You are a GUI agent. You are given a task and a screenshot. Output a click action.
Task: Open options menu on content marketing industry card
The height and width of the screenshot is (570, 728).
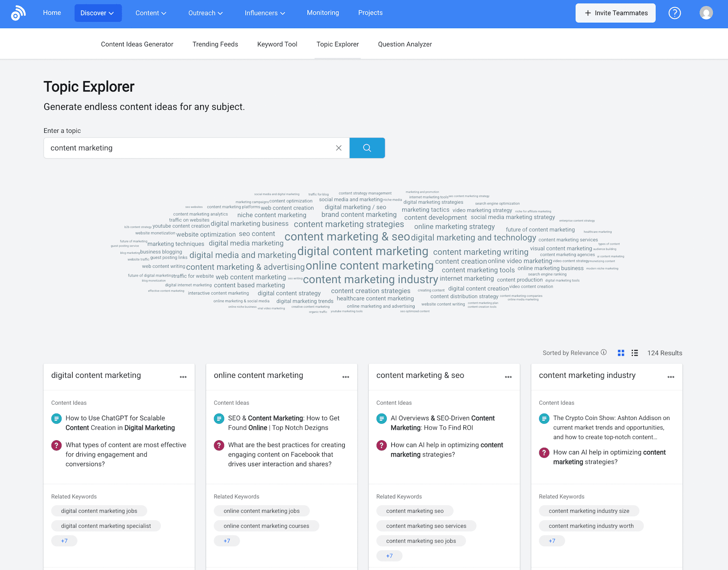coord(671,377)
